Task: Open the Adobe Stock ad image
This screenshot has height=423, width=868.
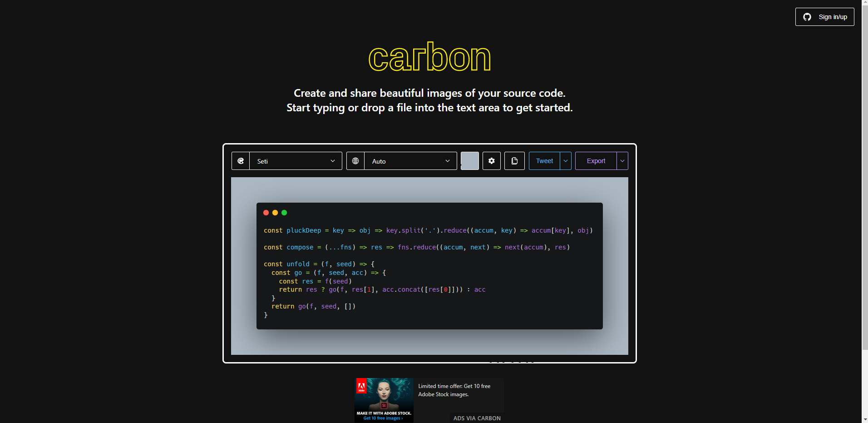Action: click(x=384, y=400)
